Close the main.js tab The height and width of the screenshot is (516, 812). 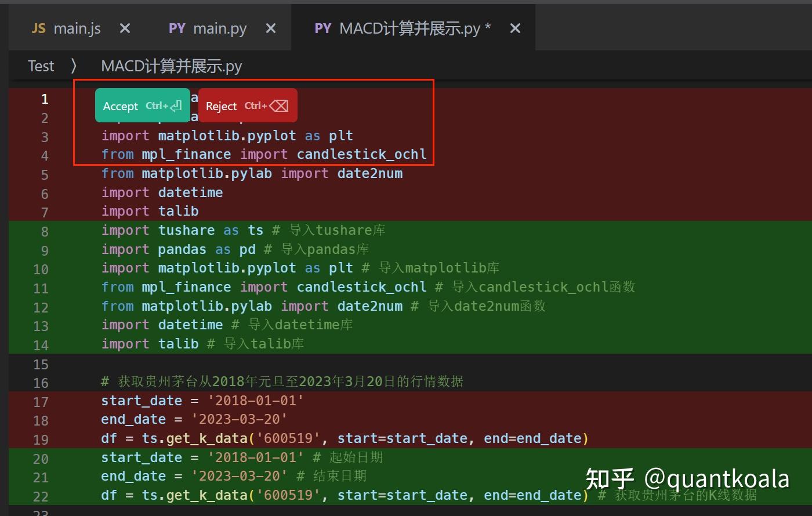[125, 28]
